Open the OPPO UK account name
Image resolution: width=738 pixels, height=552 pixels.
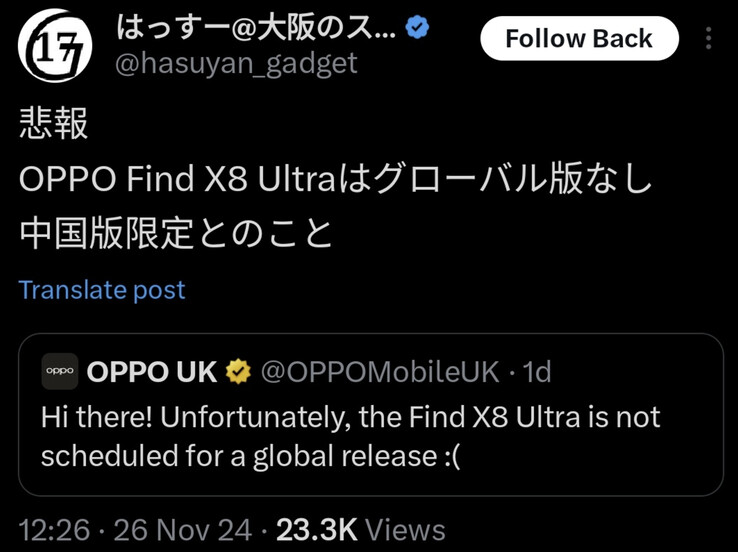tap(152, 372)
